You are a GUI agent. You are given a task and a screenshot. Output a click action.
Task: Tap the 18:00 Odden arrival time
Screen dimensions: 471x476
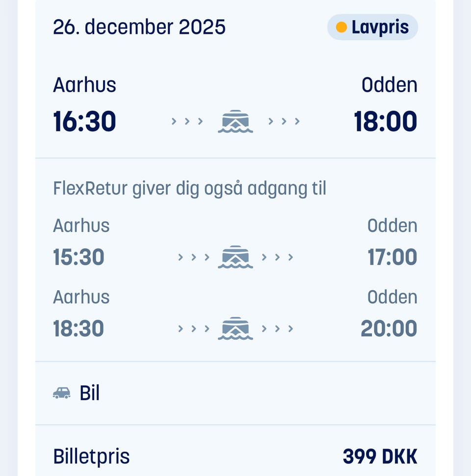pos(386,122)
